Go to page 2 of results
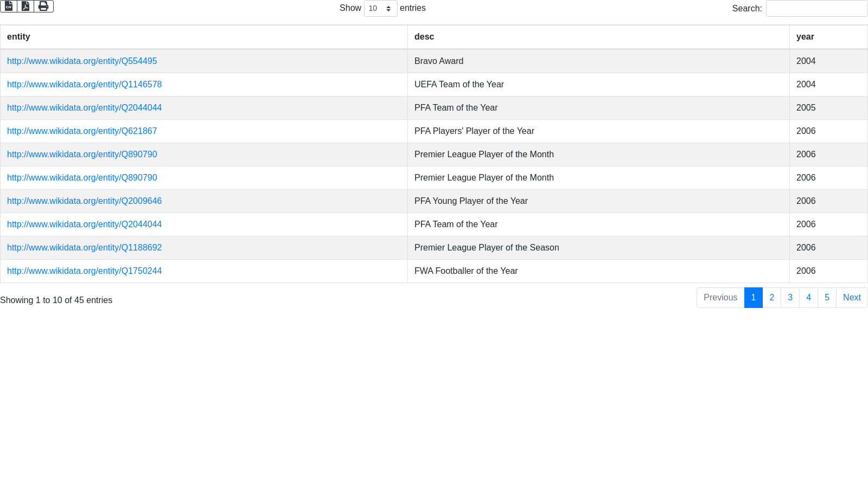The image size is (868, 488). click(771, 298)
